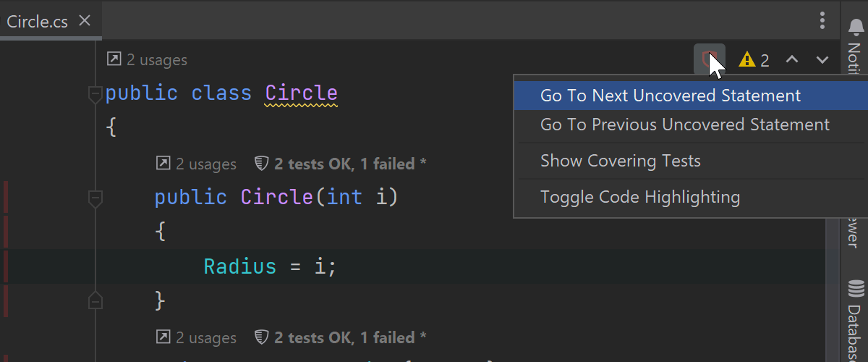Screen dimensions: 868x362
Task: Choose Go To Previous Uncovered Statement
Action: point(684,125)
